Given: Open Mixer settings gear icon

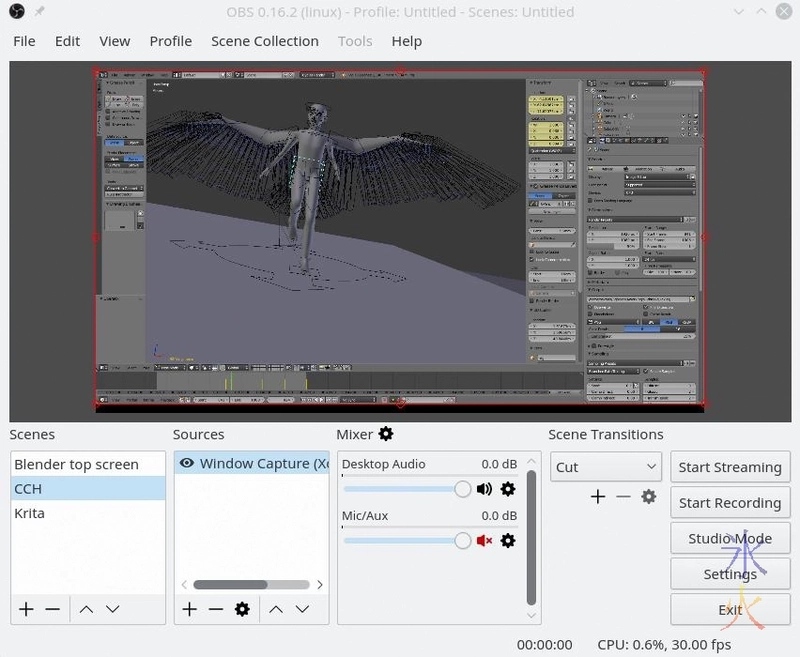Looking at the screenshot, I should [386, 434].
